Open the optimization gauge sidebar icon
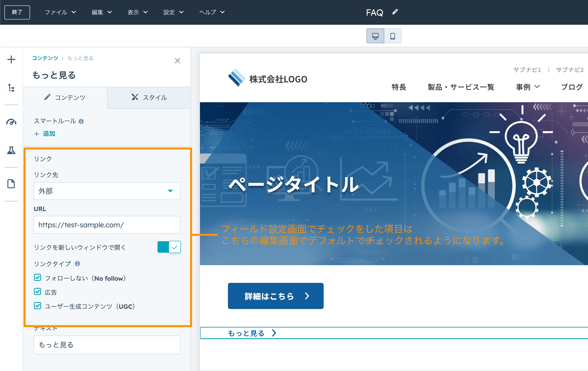The image size is (588, 371). pyautogui.click(x=11, y=122)
